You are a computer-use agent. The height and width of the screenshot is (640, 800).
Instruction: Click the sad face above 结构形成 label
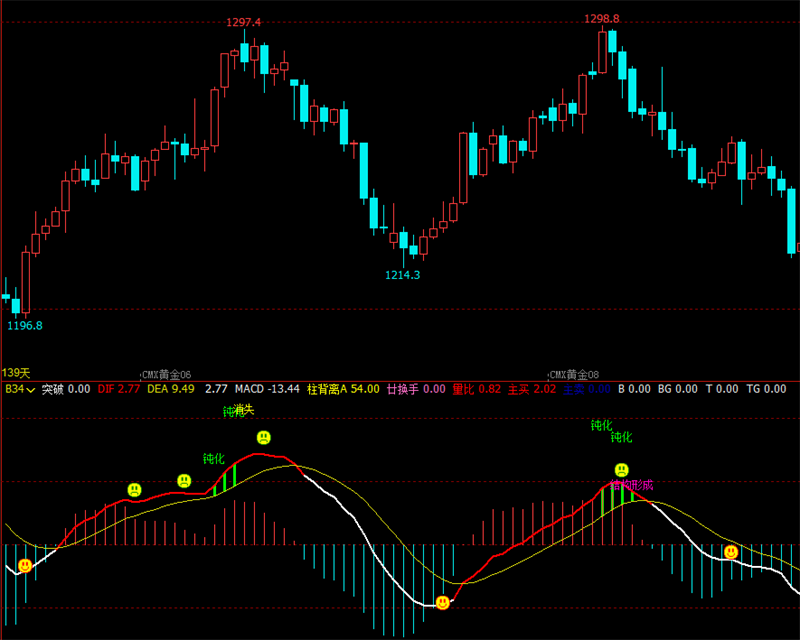[621, 470]
